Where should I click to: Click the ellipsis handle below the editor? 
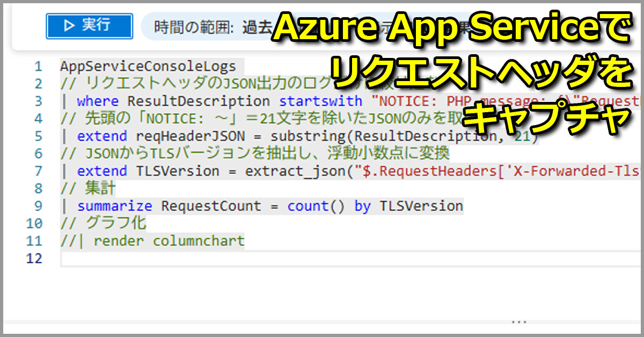pyautogui.click(x=519, y=321)
